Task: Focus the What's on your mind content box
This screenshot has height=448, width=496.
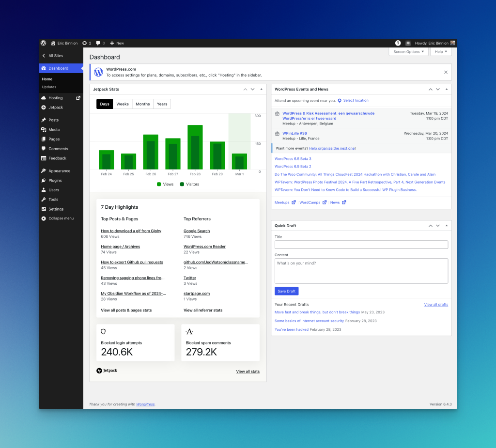Action: click(x=361, y=271)
